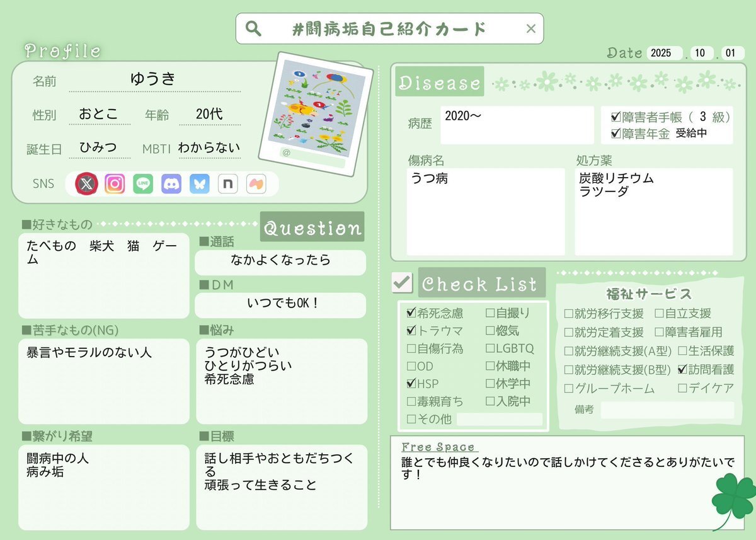Select the Discord icon

pos(171,184)
